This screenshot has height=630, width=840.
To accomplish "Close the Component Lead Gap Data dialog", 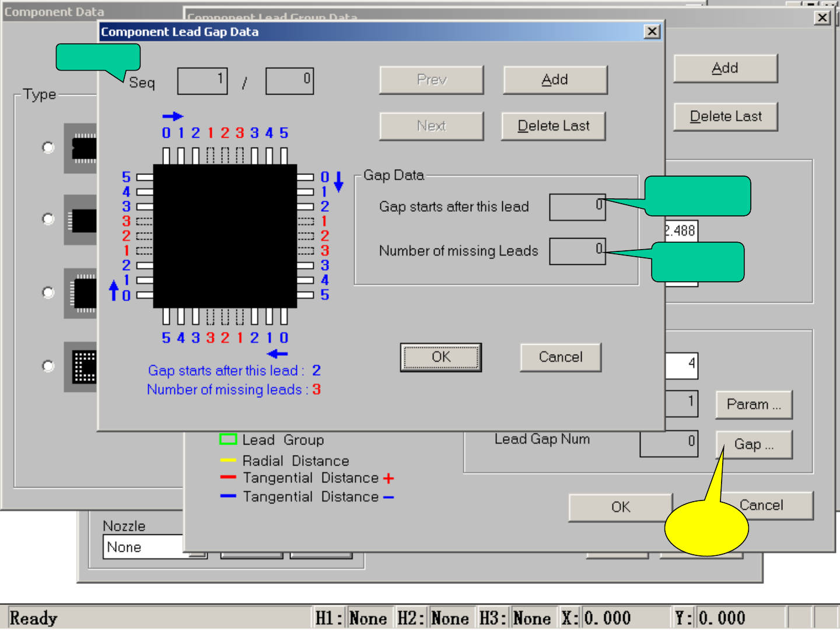I will point(652,32).
